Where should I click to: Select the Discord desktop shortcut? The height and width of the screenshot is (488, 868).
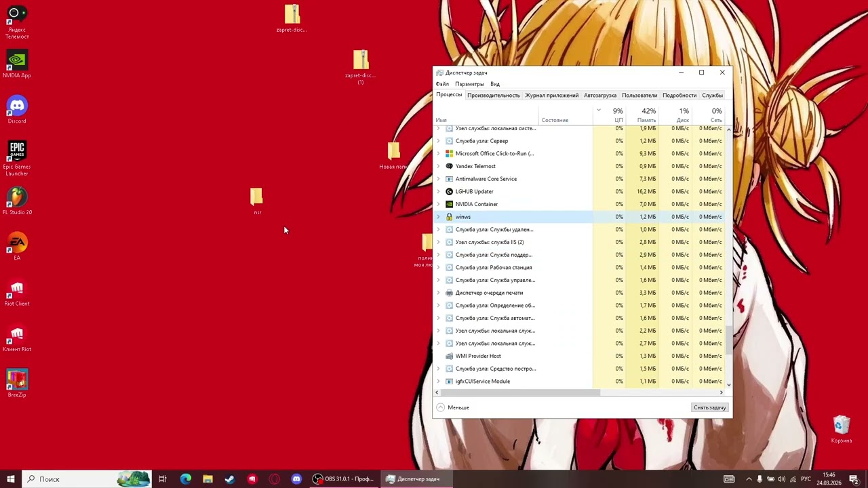[17, 110]
